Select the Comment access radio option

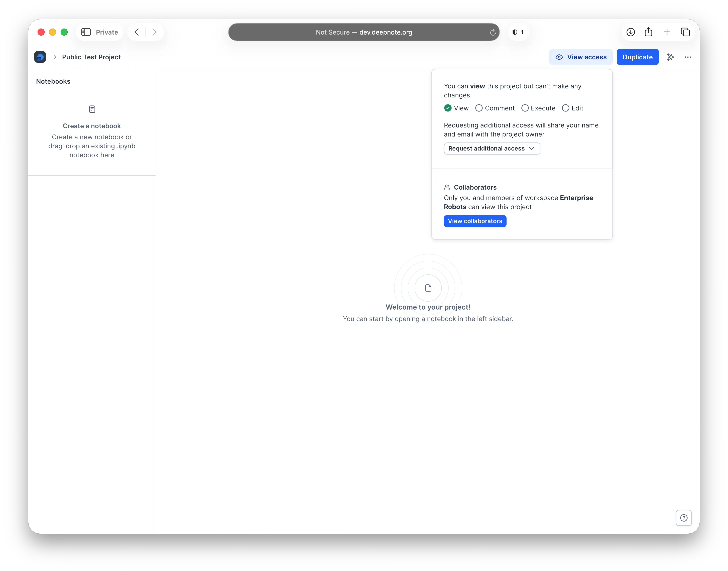pyautogui.click(x=479, y=108)
